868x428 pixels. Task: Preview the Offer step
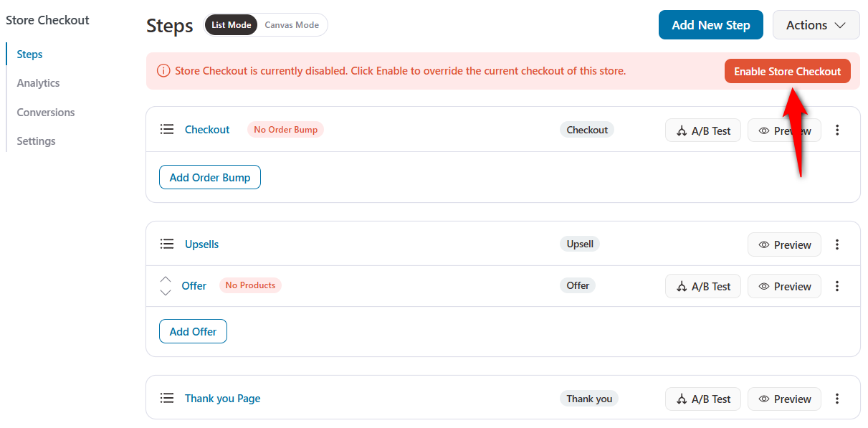tap(784, 286)
